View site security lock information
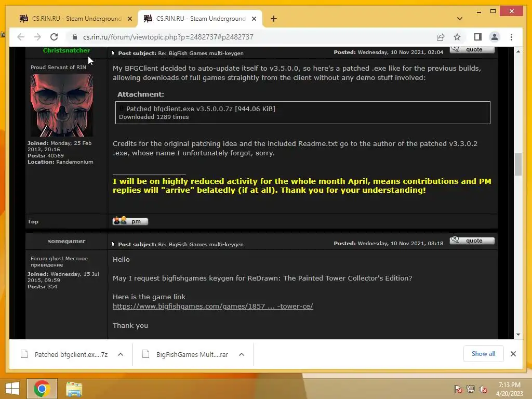The width and height of the screenshot is (532, 399). 75,37
